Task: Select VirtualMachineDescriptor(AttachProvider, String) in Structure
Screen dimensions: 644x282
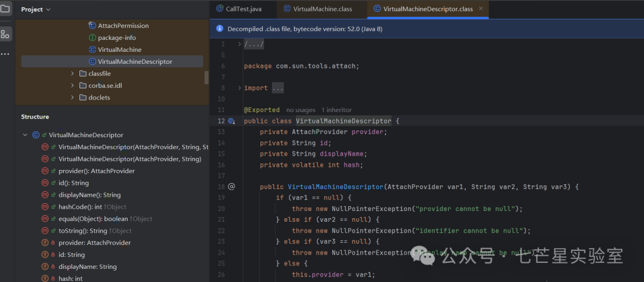Action: [x=130, y=159]
